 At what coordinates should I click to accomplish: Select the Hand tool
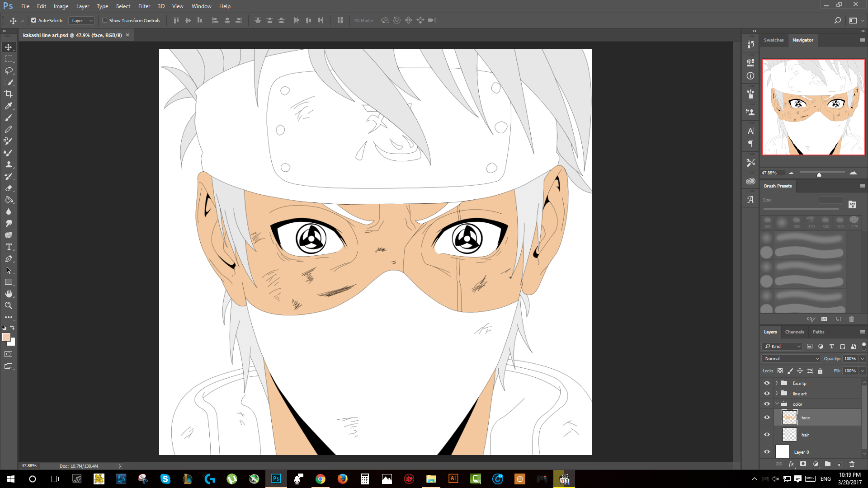pos(9,294)
